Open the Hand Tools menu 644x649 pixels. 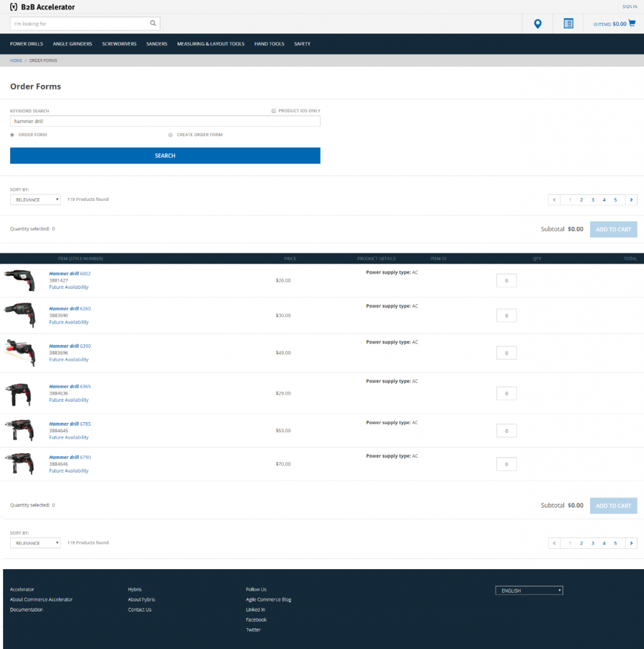click(269, 44)
